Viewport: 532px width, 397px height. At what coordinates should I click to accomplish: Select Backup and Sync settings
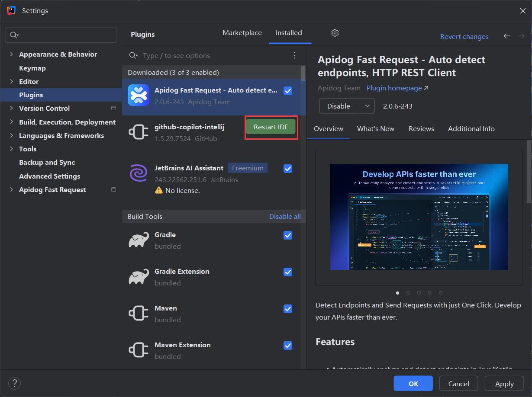47,163
